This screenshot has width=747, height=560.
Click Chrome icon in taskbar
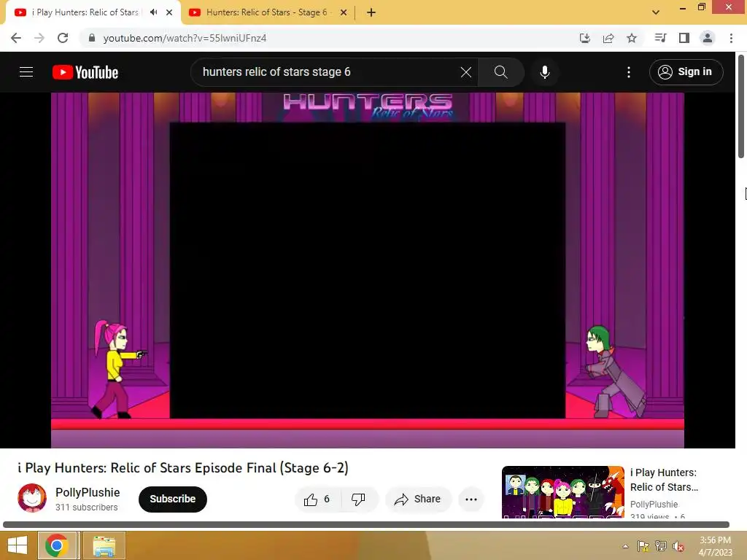tap(57, 545)
